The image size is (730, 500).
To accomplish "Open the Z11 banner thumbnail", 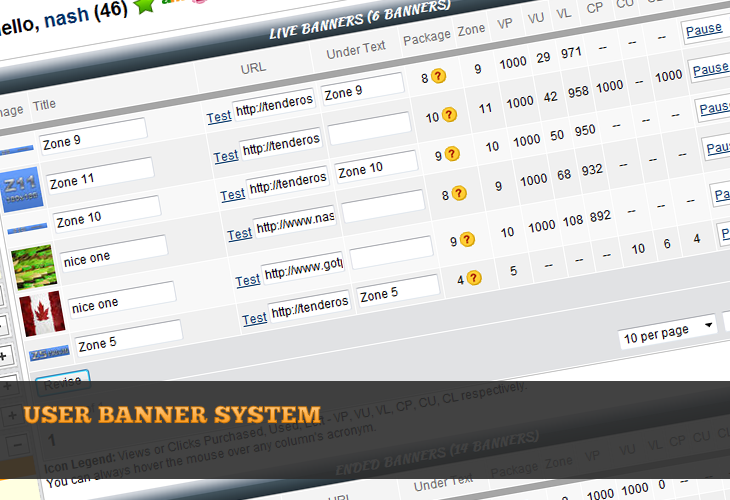I will click(22, 189).
